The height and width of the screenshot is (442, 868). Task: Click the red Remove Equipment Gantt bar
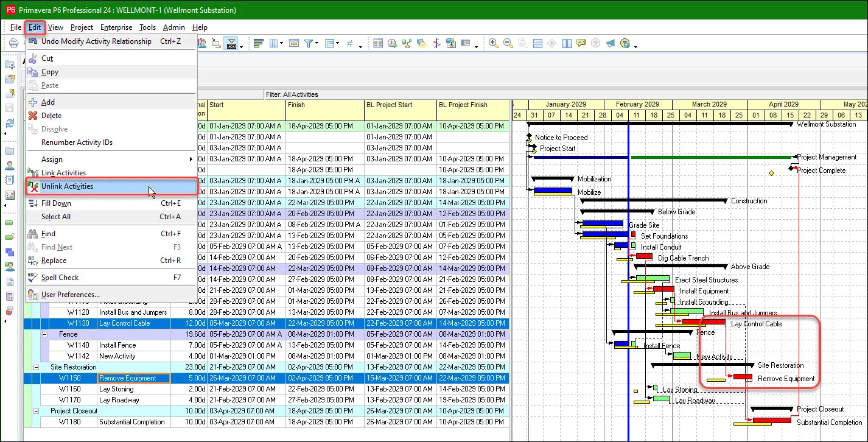743,377
